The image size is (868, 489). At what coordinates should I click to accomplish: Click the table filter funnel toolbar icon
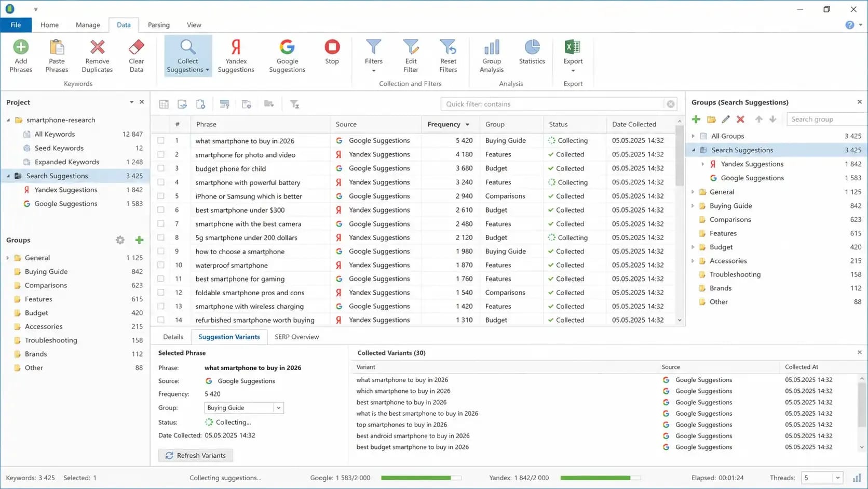point(294,104)
